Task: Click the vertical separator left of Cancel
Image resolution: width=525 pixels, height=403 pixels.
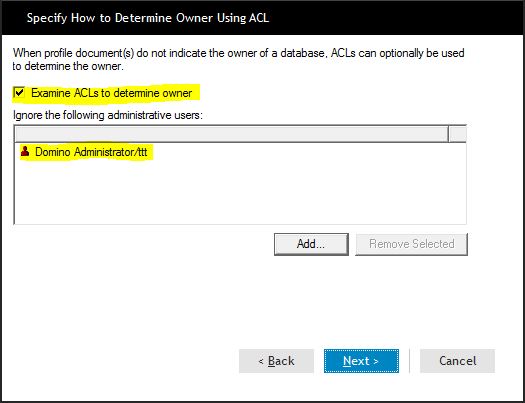Action: point(409,361)
